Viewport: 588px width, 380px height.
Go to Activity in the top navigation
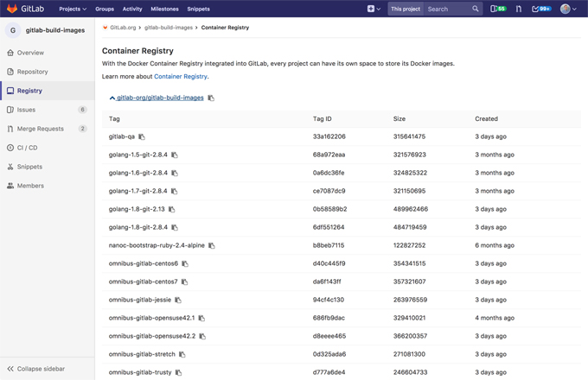tap(132, 9)
